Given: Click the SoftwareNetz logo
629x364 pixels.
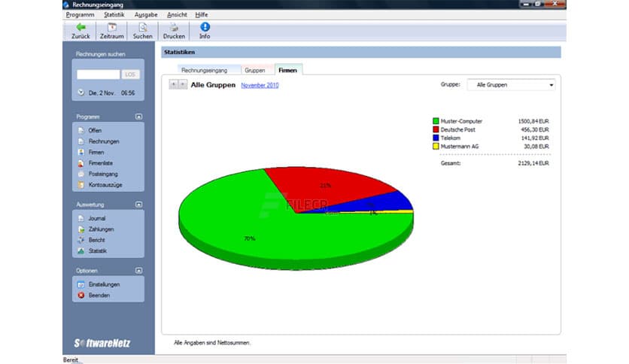Looking at the screenshot, I should pyautogui.click(x=102, y=343).
